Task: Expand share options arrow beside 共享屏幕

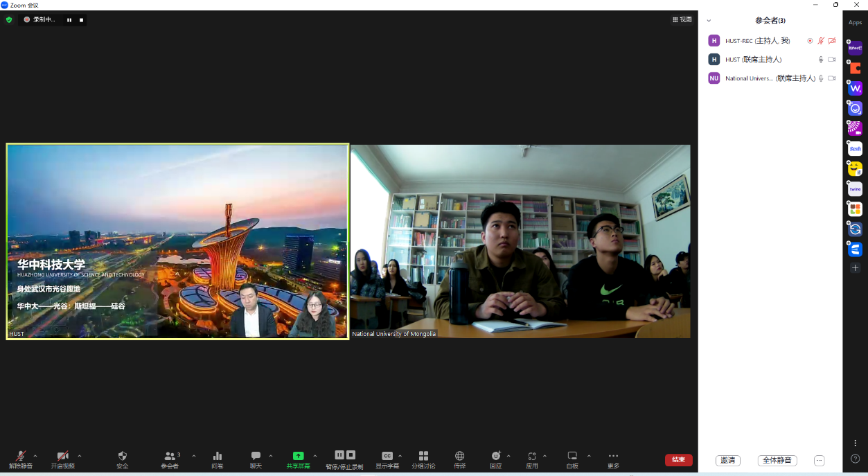Action: pos(315,456)
